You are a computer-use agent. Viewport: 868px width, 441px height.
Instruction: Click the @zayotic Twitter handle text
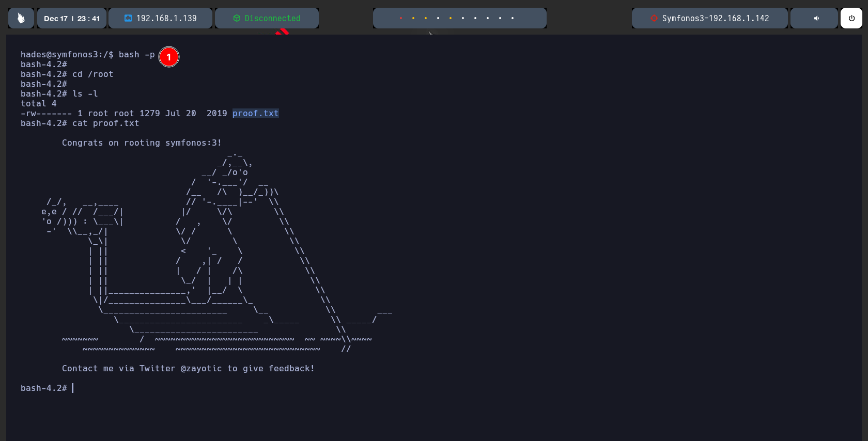[x=201, y=368]
